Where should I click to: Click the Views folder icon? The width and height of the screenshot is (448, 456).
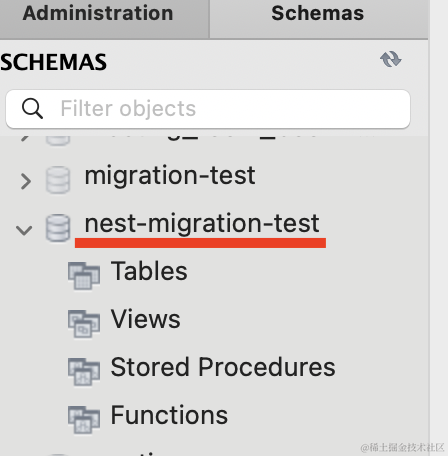[84, 324]
